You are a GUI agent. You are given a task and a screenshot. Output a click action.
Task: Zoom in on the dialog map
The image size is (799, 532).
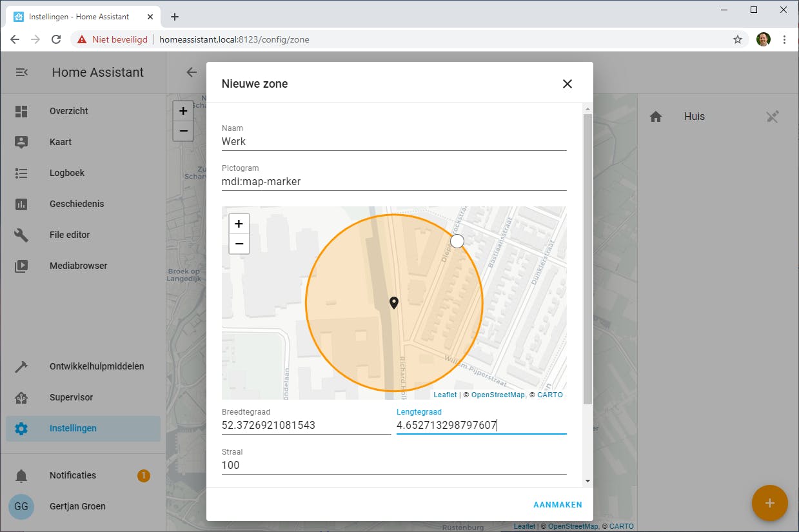[239, 224]
